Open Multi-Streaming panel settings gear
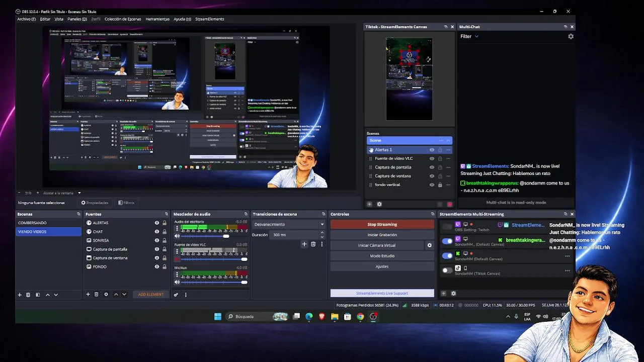This screenshot has width=644, height=362. pos(453,293)
